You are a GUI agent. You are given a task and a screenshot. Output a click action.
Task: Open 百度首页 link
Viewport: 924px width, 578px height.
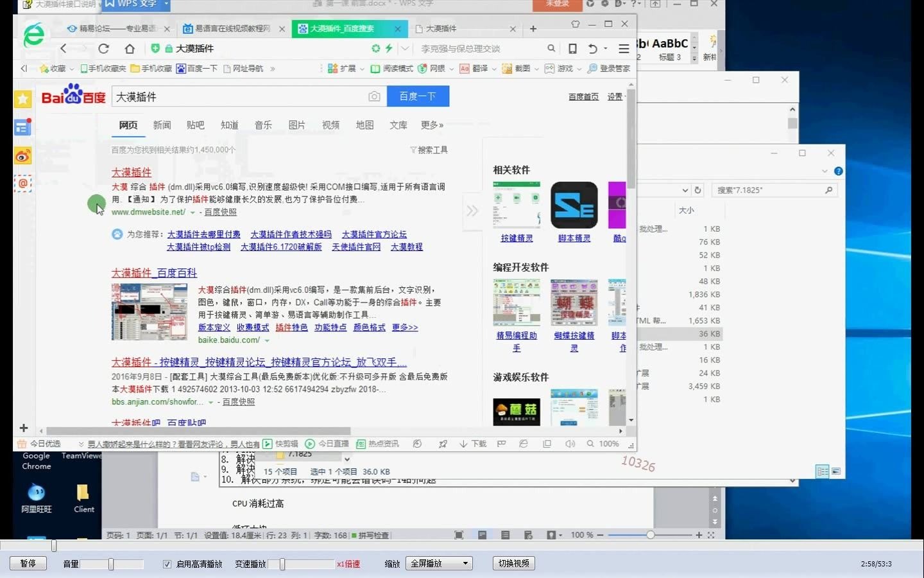pyautogui.click(x=583, y=97)
